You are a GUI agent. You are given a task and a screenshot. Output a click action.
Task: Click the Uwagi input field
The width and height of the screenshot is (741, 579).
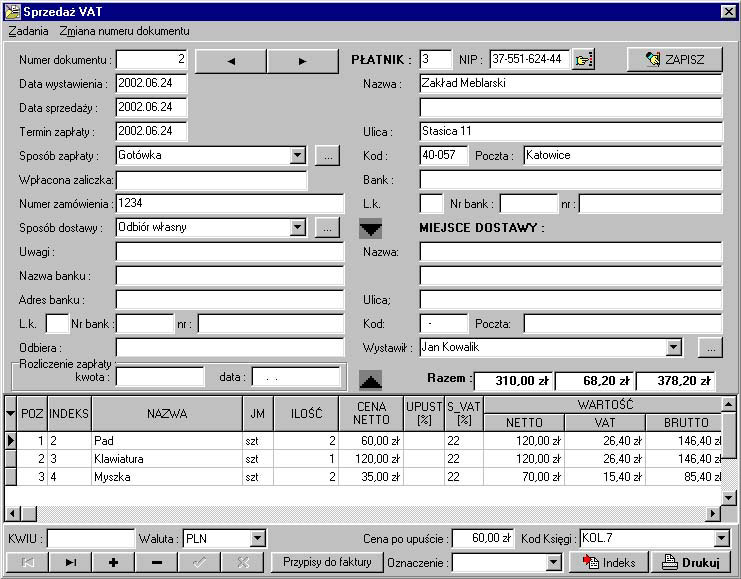(230, 252)
